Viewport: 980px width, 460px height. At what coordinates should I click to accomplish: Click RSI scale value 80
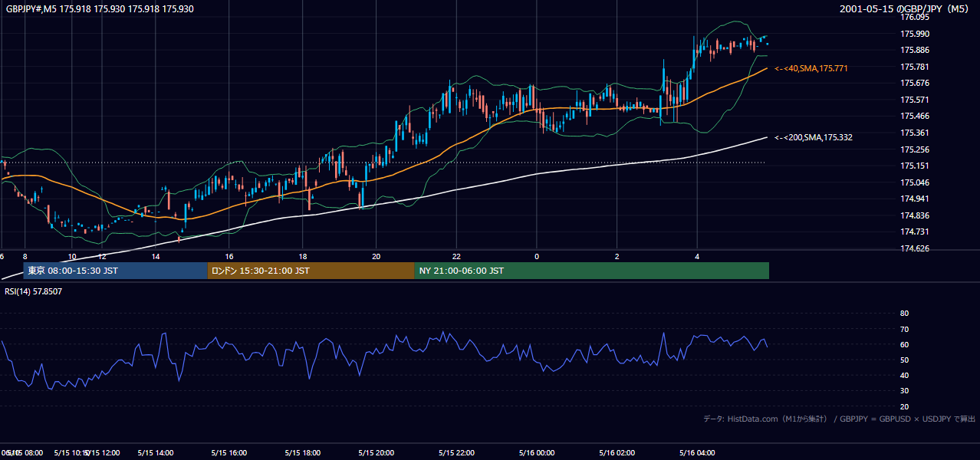(x=904, y=314)
